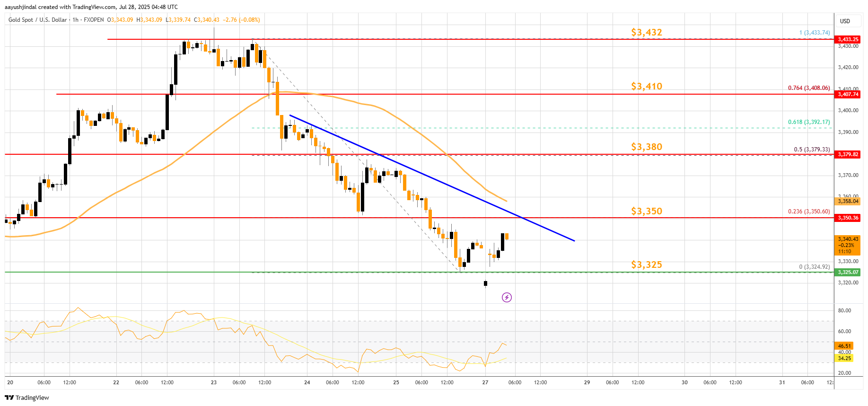Image resolution: width=868 pixels, height=406 pixels.
Task: Click the change value −2.76 (−0.08%)
Action: click(241, 20)
